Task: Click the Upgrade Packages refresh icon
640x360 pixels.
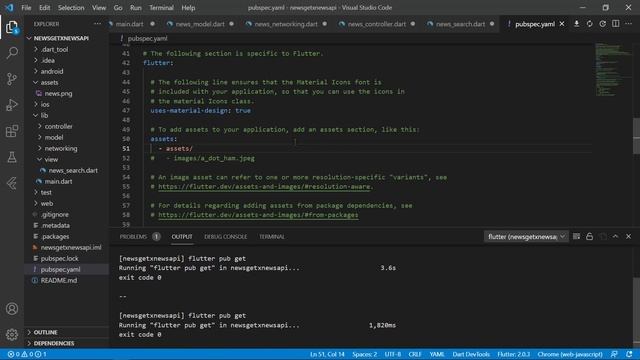Action: point(589,24)
